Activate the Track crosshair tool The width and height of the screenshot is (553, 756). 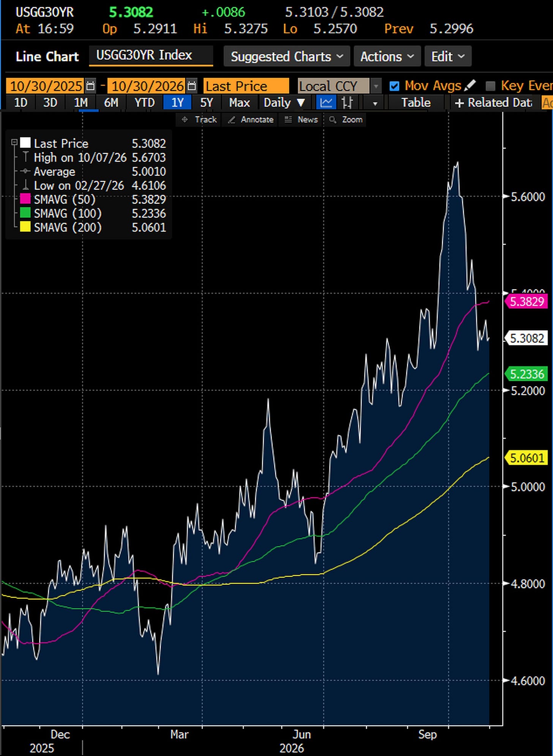pyautogui.click(x=199, y=120)
